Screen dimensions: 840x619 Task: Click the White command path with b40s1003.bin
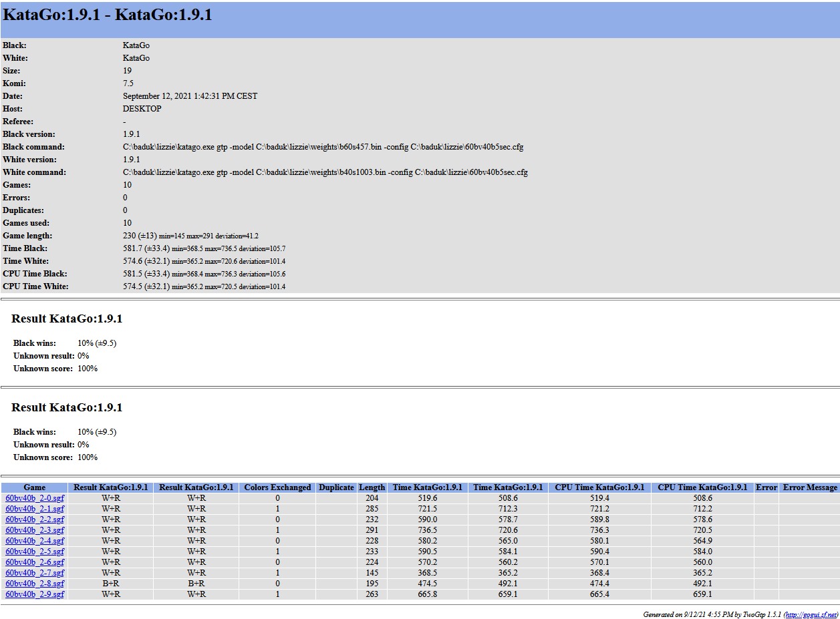(325, 172)
